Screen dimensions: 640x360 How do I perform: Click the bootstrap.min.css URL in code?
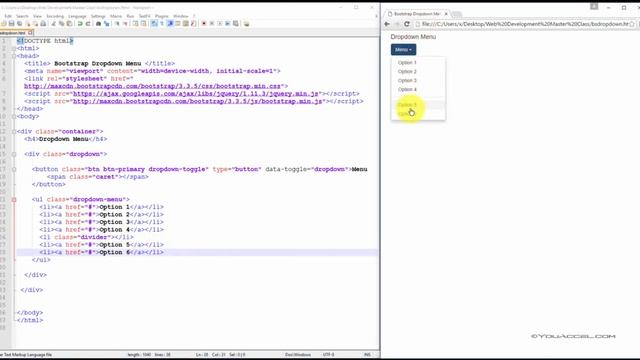click(x=153, y=86)
